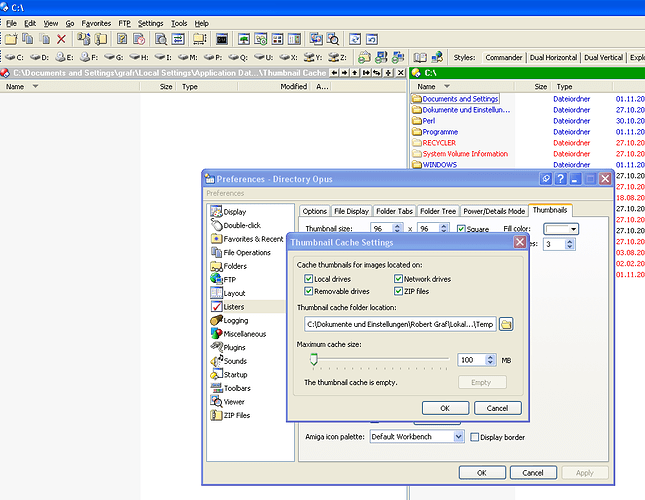Image resolution: width=645 pixels, height=500 pixels.
Task: Click Cancel in Preferences dialog
Action: [x=533, y=473]
